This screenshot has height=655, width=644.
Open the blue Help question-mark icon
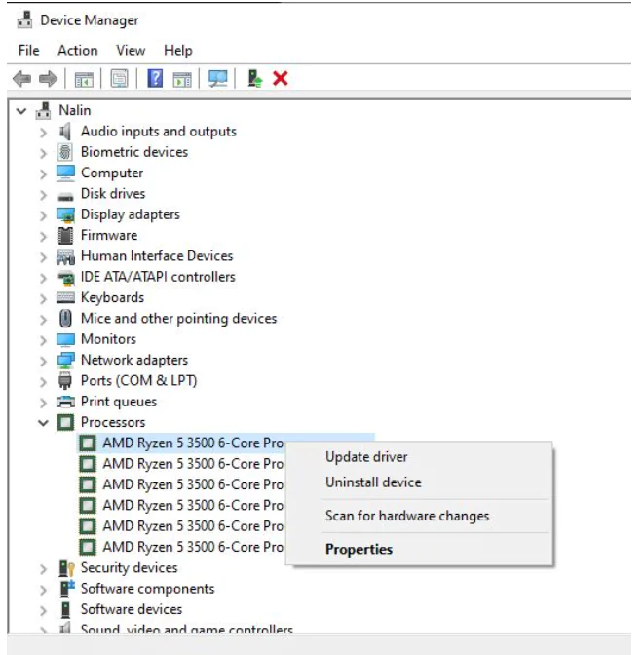click(155, 79)
